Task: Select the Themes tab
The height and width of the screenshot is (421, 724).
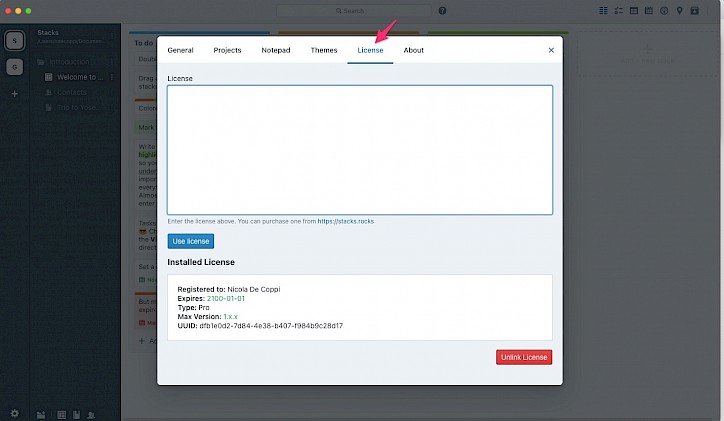Action: click(324, 50)
